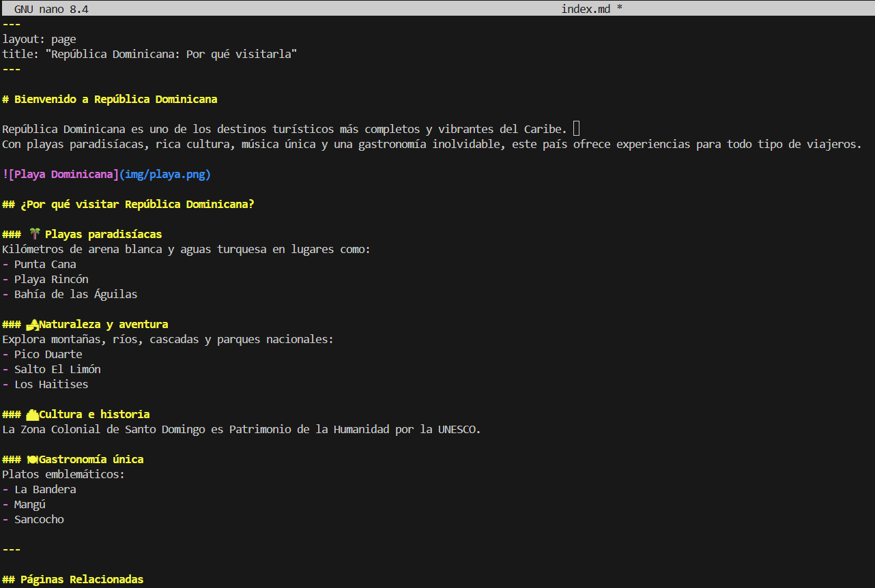Click the mountain emoji before Naturaleza y aventura
The width and height of the screenshot is (875, 588).
pos(33,325)
